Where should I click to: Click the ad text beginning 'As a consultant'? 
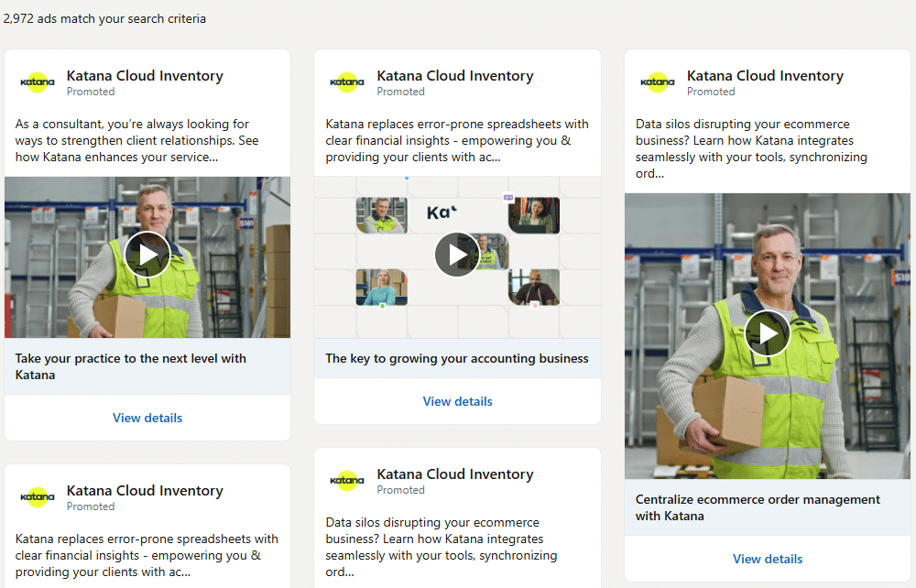click(132, 140)
